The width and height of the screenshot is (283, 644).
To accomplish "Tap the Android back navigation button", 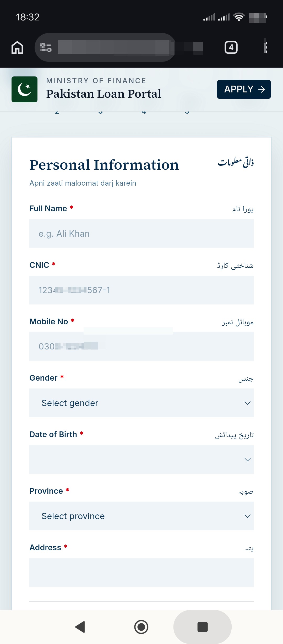I will click(x=80, y=627).
